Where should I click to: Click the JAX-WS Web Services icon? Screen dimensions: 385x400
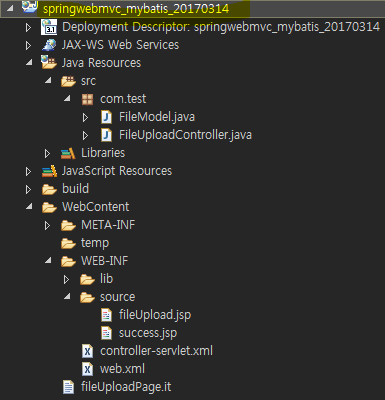pyautogui.click(x=49, y=45)
